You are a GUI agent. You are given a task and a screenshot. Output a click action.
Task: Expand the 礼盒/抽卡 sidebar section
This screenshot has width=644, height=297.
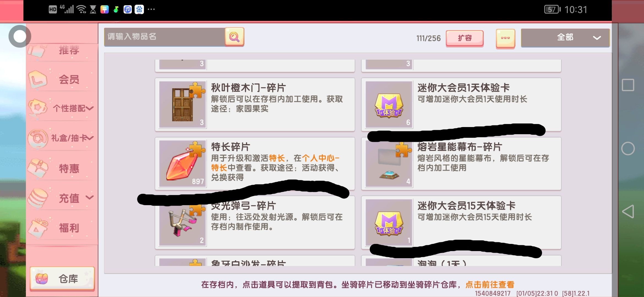[62, 138]
